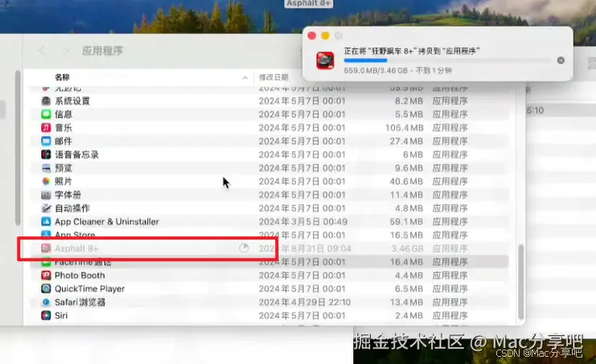596x364 pixels.
Task: Select the 系统设置 row name
Action: click(x=72, y=101)
